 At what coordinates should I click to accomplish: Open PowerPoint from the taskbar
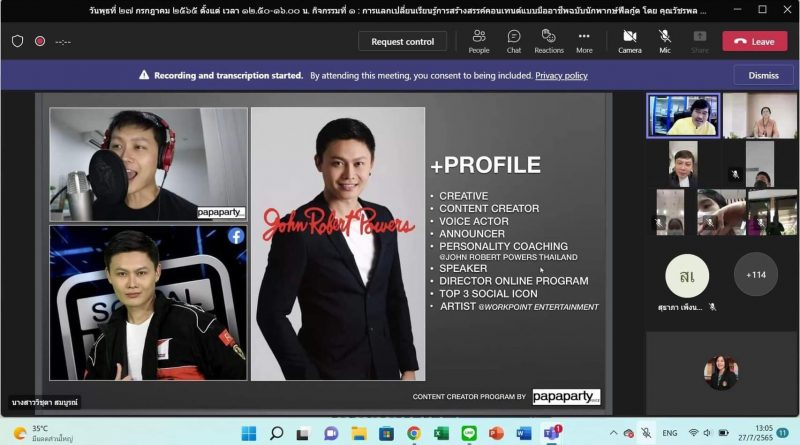(496, 433)
